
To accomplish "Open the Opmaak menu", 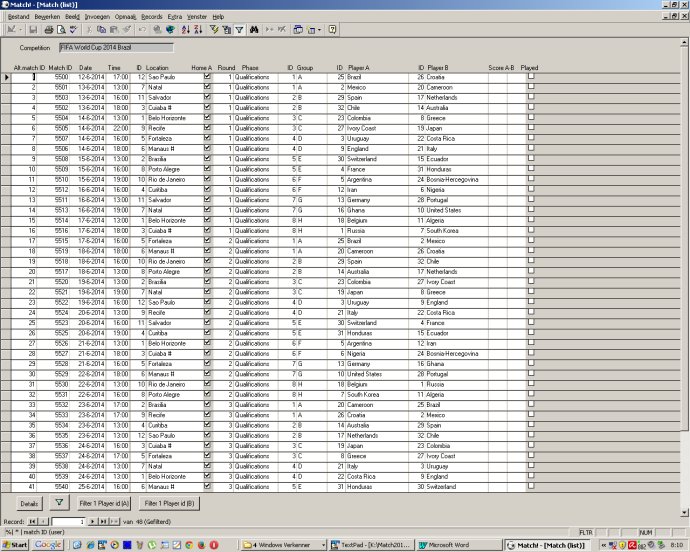I will tap(125, 17).
